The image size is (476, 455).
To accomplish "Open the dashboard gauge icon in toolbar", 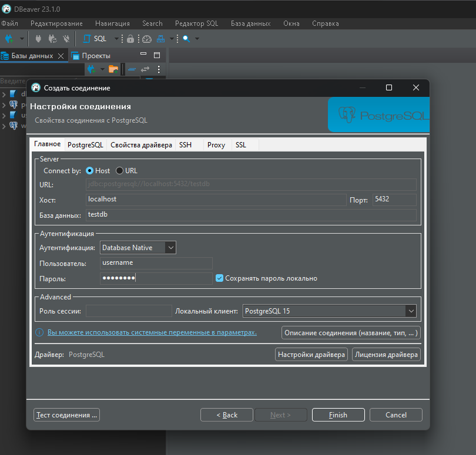I will tap(147, 39).
